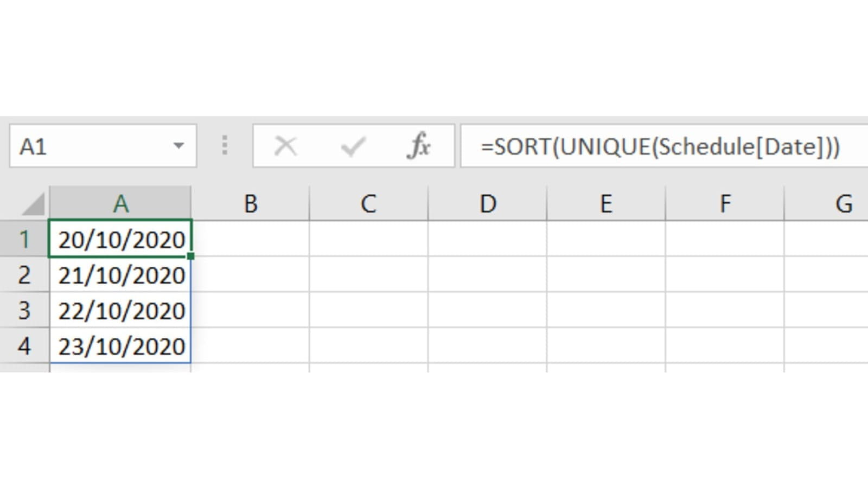This screenshot has height=488, width=868.
Task: Click the Select All triangle corner
Action: [x=33, y=204]
